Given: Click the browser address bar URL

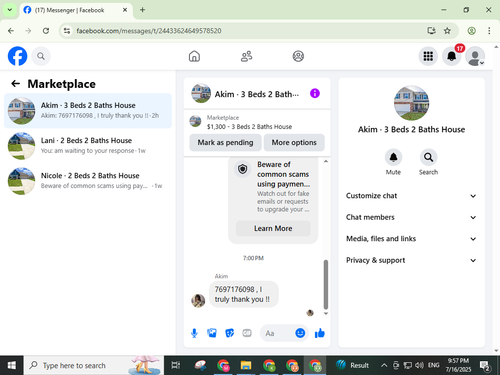Looking at the screenshot, I should (x=149, y=31).
